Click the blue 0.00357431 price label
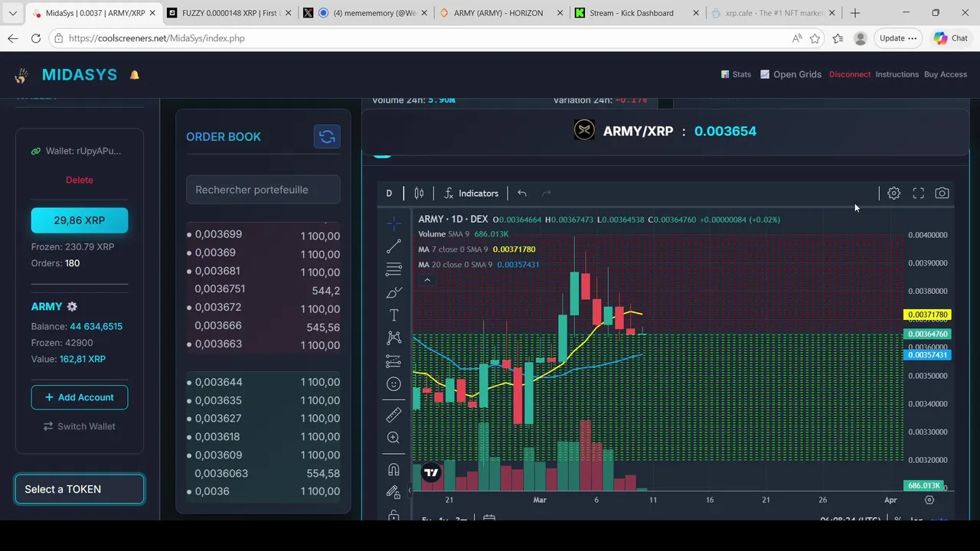 (927, 355)
